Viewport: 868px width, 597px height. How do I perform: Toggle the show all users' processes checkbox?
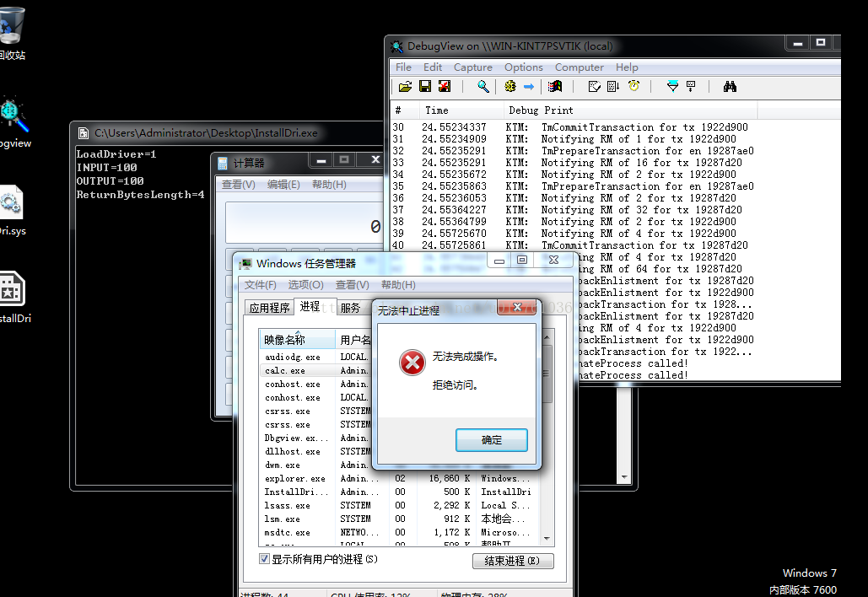coord(264,559)
